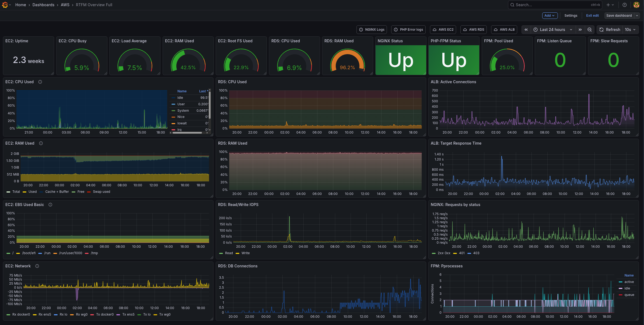
Task: Click the zoom out time range icon
Action: 590,30
